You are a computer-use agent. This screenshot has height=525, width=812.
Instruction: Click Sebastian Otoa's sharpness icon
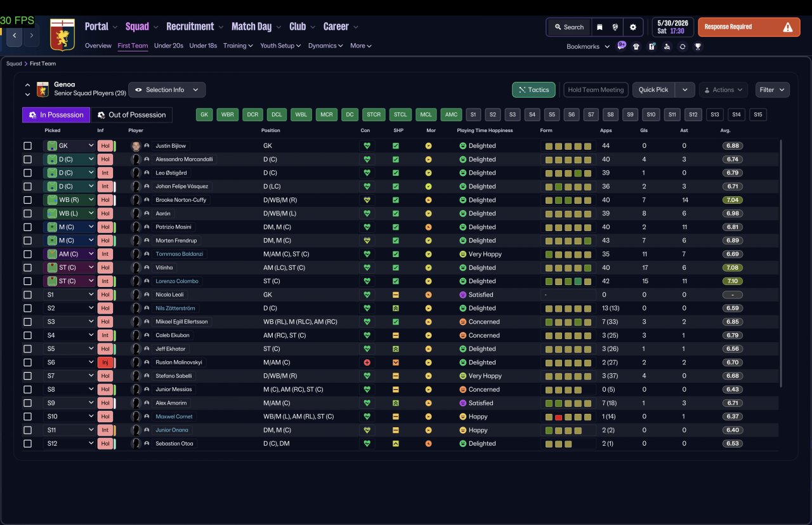[x=396, y=444]
